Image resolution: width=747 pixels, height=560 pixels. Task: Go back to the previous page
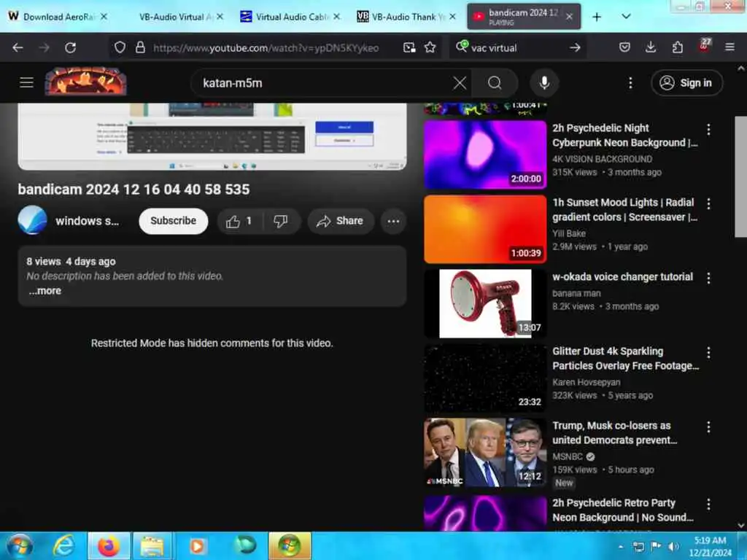(x=18, y=47)
